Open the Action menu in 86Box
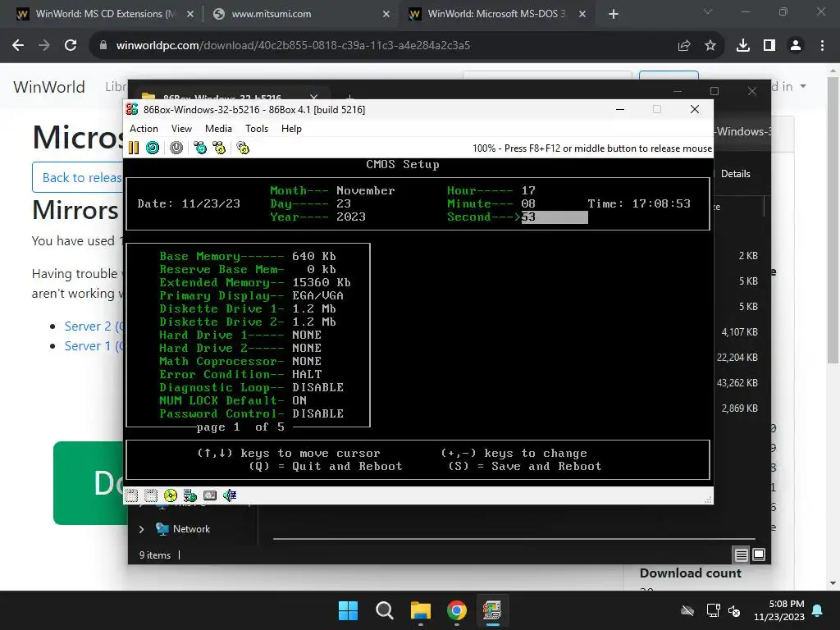The image size is (840, 630). (144, 129)
